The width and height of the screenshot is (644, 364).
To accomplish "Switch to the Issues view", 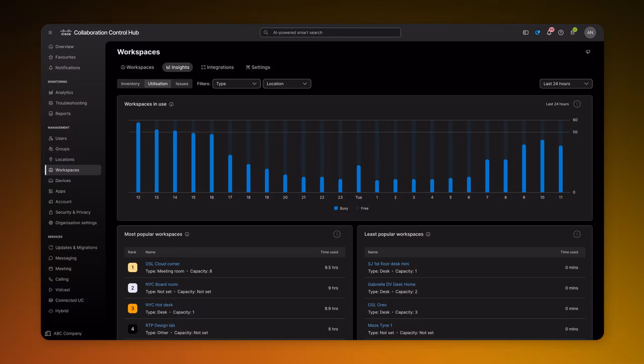I will 182,84.
